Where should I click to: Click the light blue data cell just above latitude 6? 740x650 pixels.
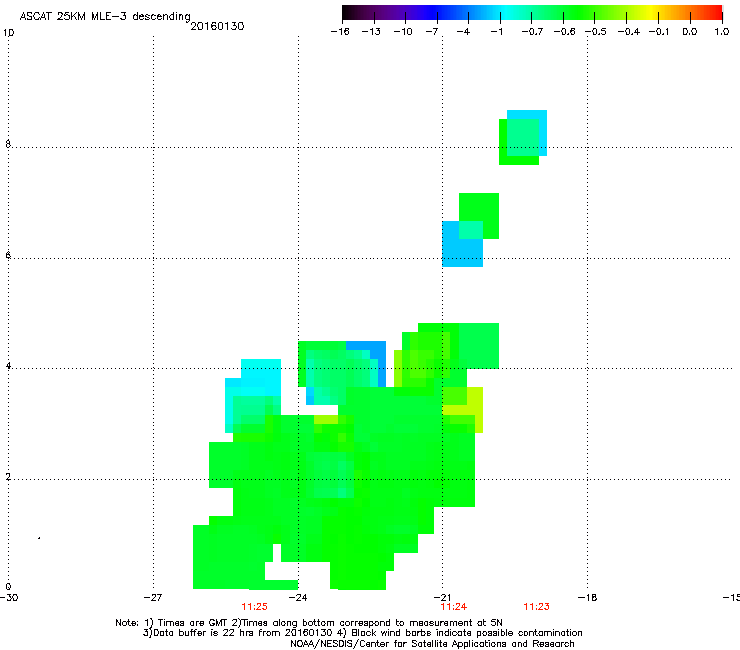(462, 244)
